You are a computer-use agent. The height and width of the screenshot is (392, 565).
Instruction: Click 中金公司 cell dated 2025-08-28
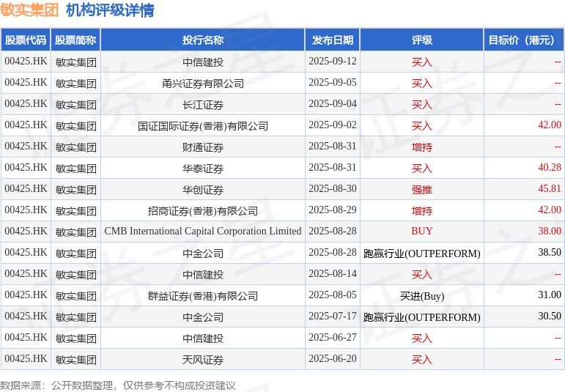[x=203, y=254]
